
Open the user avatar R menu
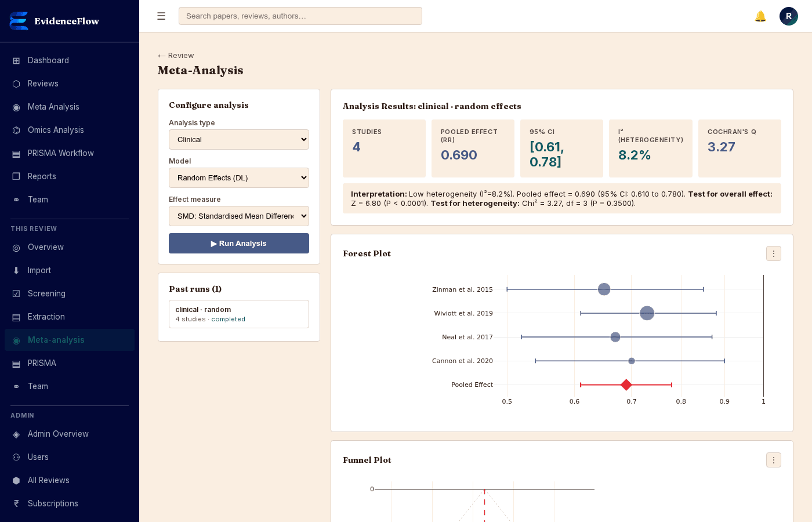coord(789,16)
